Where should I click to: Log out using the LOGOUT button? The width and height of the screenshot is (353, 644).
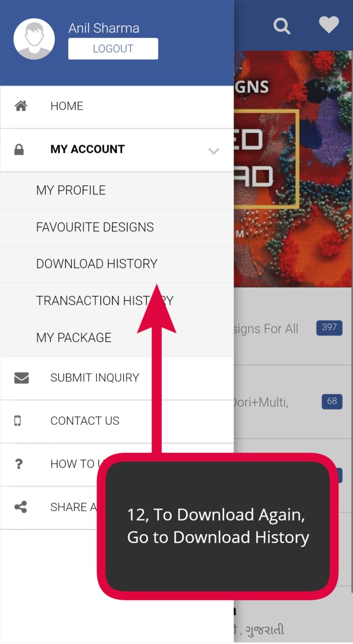(113, 49)
